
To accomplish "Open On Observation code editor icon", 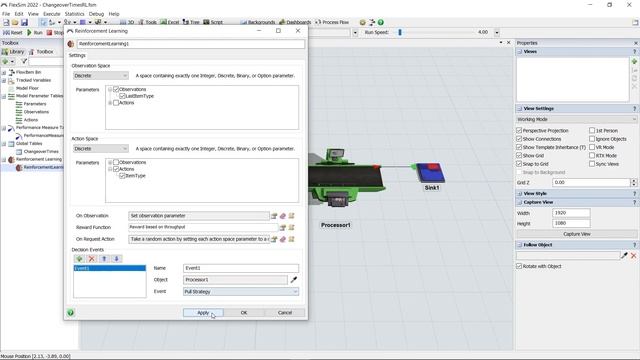I will pos(291,216).
